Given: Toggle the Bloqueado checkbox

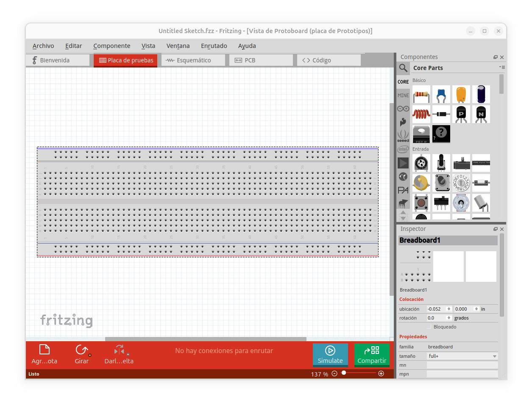Looking at the screenshot, I should (x=429, y=327).
